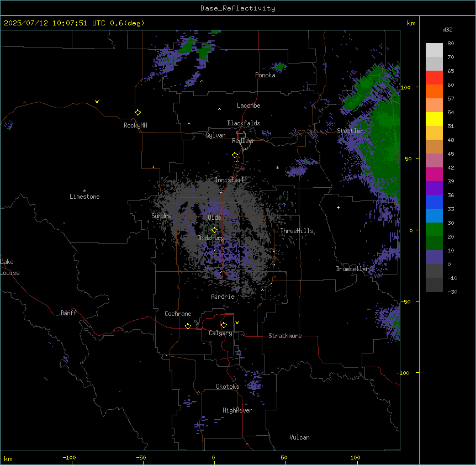Click the Cochrane label
This screenshot has height=465, width=476.
pyautogui.click(x=178, y=314)
